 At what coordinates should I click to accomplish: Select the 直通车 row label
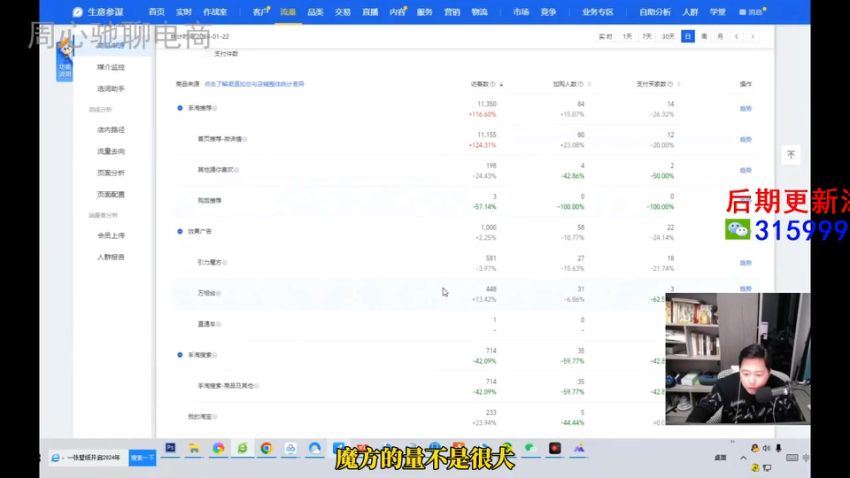coord(207,324)
